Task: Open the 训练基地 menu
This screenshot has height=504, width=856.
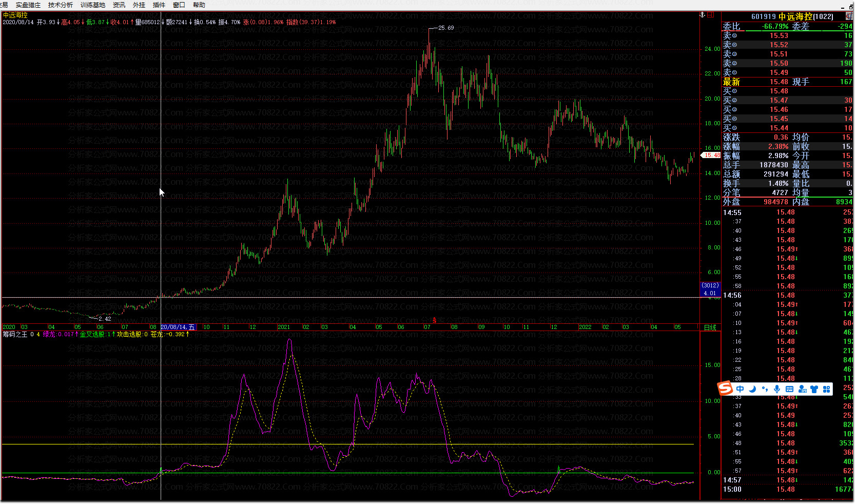Action: click(93, 5)
